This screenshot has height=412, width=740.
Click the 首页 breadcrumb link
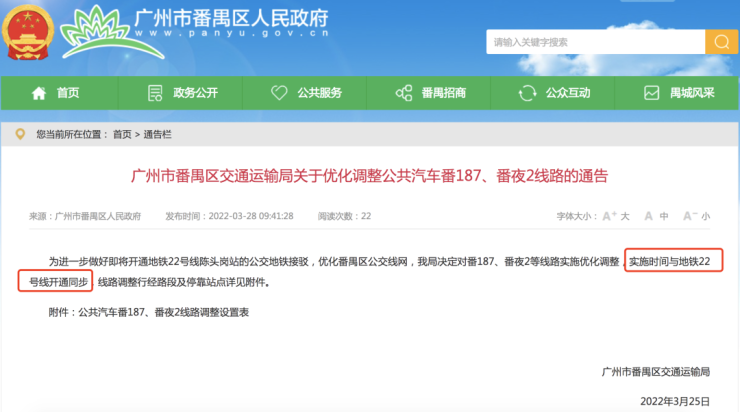[122, 133]
